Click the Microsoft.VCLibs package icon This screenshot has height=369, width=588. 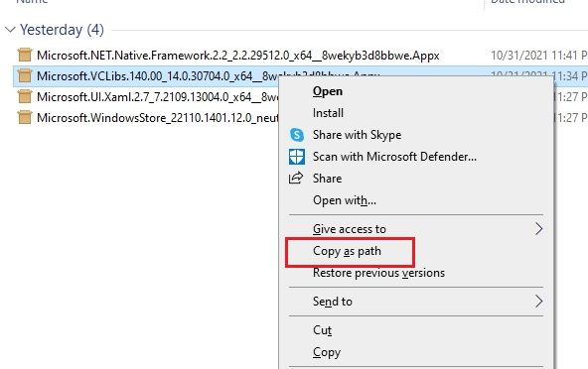click(x=25, y=76)
